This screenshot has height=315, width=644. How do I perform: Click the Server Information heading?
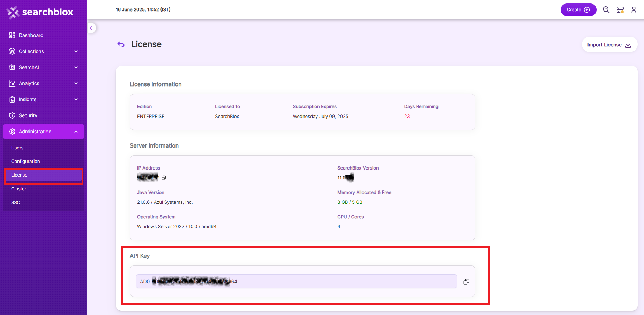[154, 146]
